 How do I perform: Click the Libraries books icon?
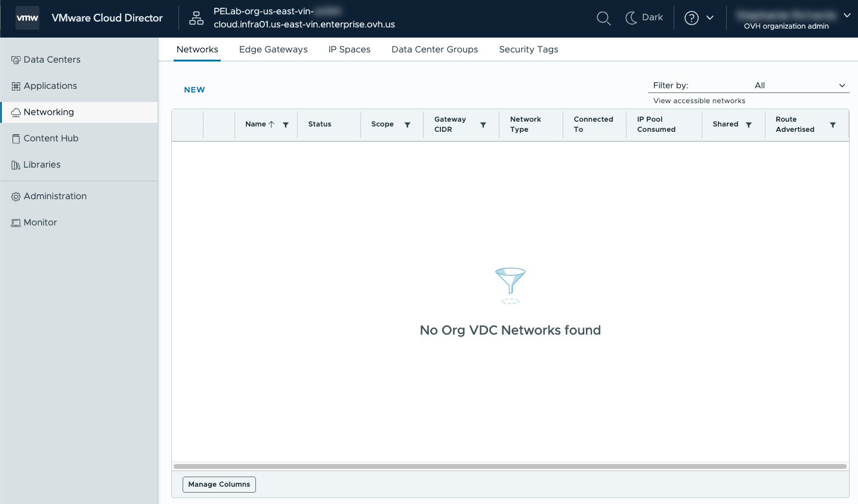pyautogui.click(x=16, y=165)
